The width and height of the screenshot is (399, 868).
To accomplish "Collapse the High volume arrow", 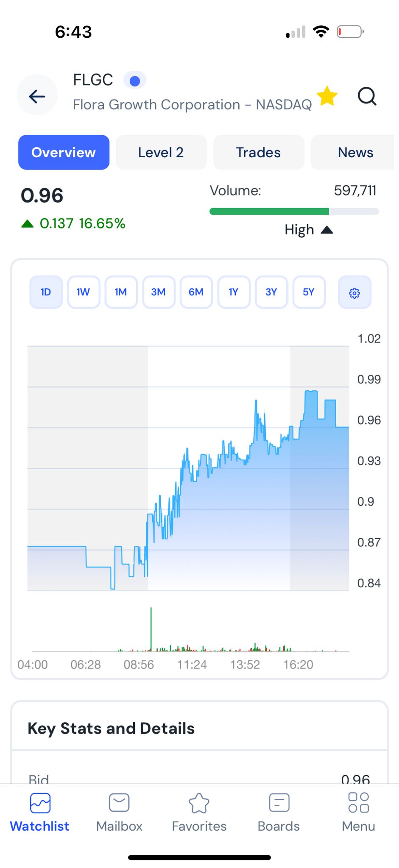I will 327,230.
